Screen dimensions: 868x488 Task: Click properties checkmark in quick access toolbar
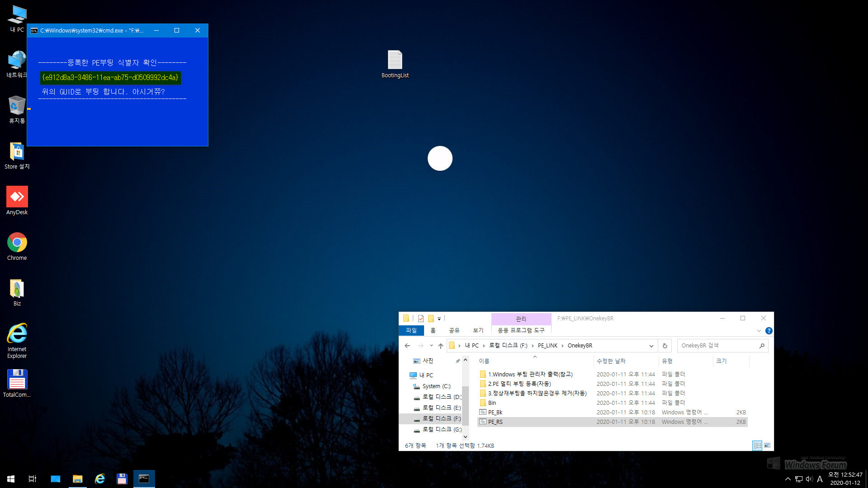(x=420, y=318)
